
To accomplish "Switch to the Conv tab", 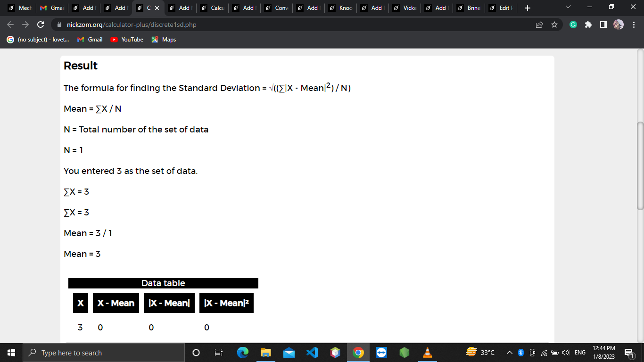I will click(276, 8).
